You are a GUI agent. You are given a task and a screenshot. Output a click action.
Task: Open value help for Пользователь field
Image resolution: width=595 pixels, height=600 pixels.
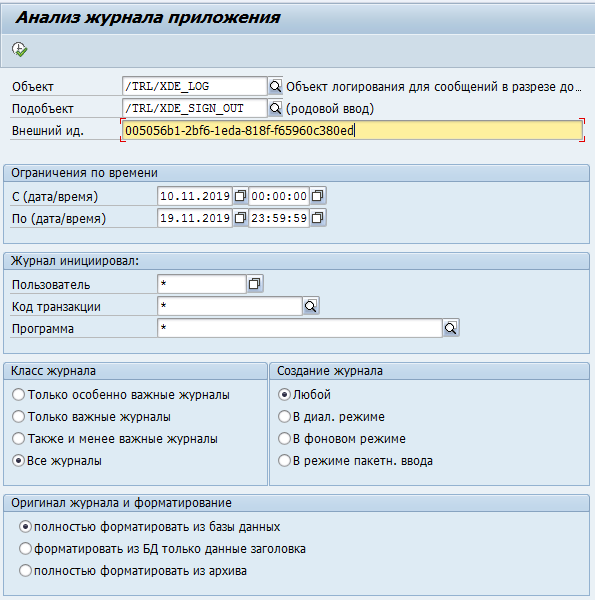pos(254,284)
